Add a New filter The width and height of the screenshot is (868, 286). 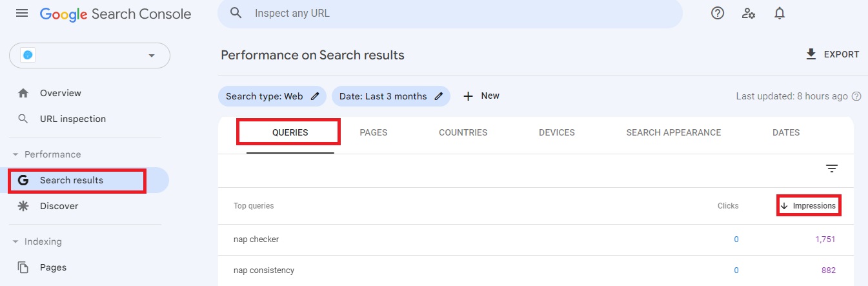click(481, 96)
